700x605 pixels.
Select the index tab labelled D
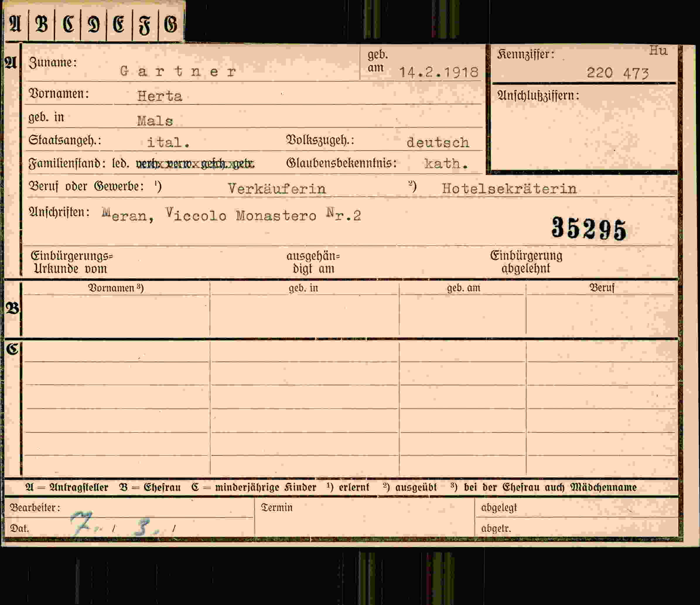pos(94,24)
